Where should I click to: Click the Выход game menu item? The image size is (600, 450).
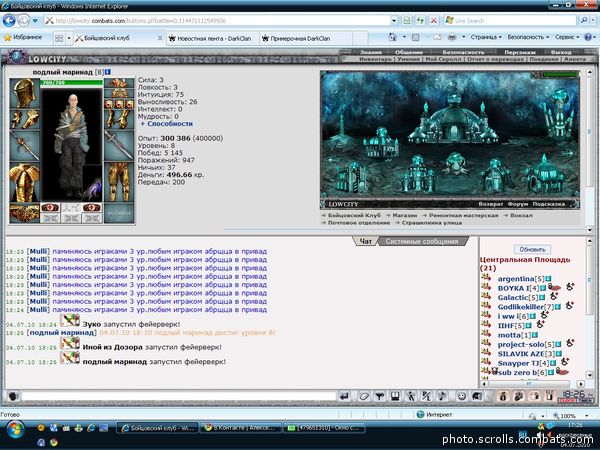pyautogui.click(x=561, y=52)
